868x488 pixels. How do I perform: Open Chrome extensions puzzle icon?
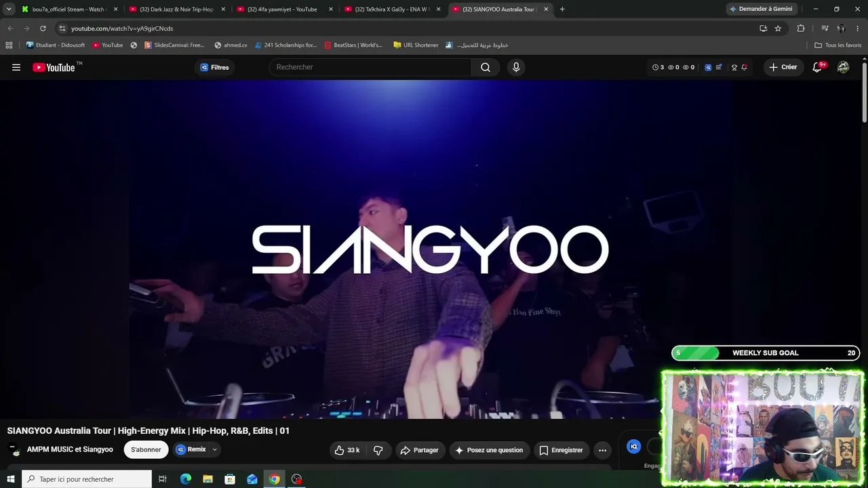[801, 28]
